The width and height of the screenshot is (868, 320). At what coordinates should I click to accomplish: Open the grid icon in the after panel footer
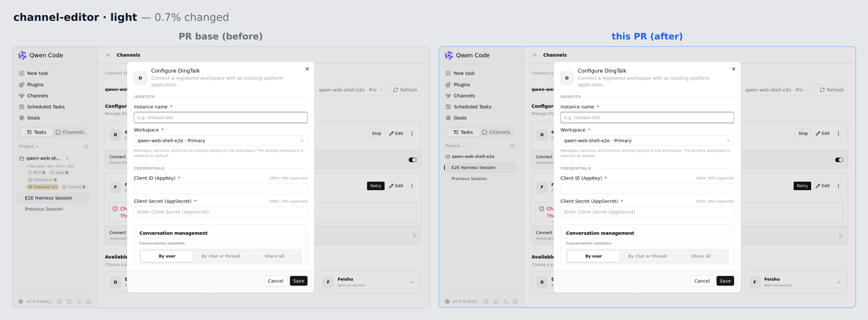486,301
